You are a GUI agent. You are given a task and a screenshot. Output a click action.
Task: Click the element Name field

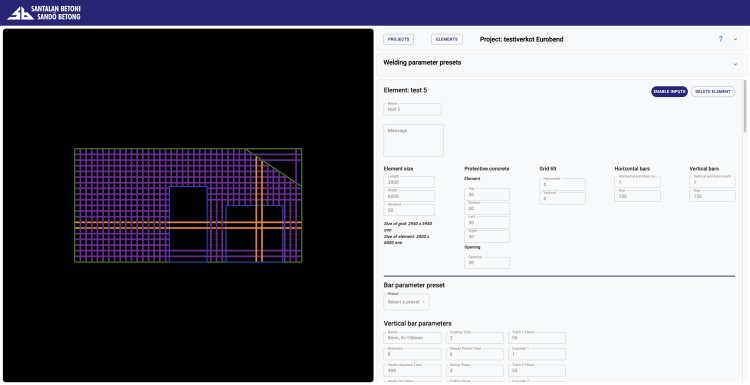[412, 109]
